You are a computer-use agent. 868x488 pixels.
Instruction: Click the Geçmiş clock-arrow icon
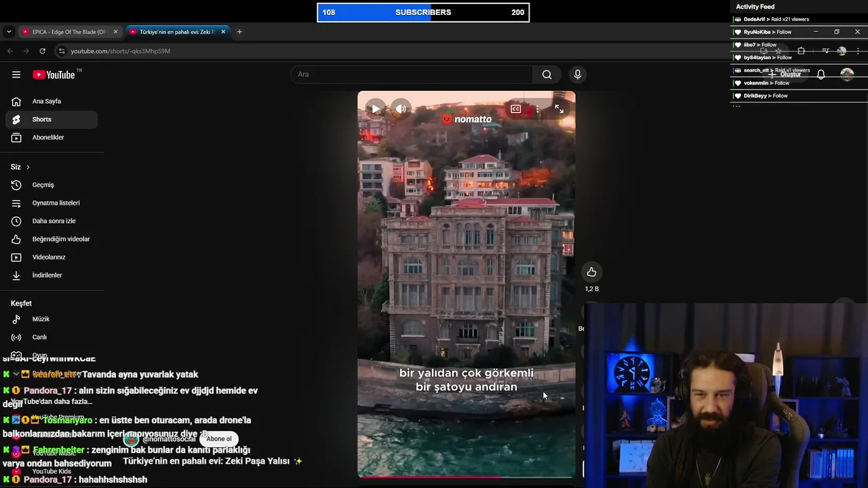coord(16,185)
